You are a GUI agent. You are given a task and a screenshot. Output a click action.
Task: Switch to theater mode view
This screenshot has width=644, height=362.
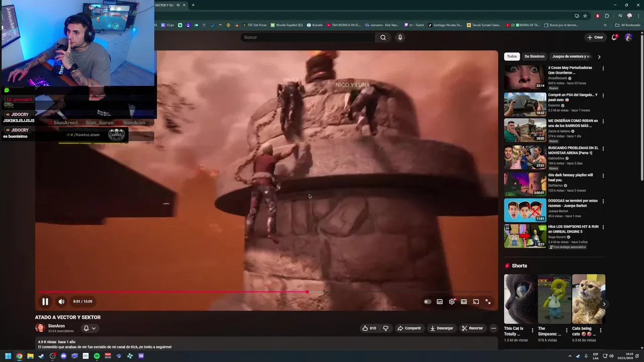coord(464,302)
